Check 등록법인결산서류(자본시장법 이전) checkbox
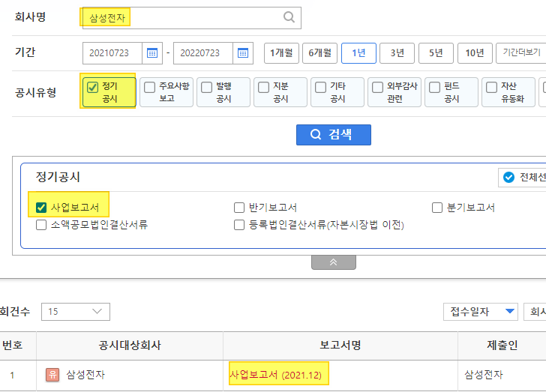The width and height of the screenshot is (546, 392). [239, 225]
